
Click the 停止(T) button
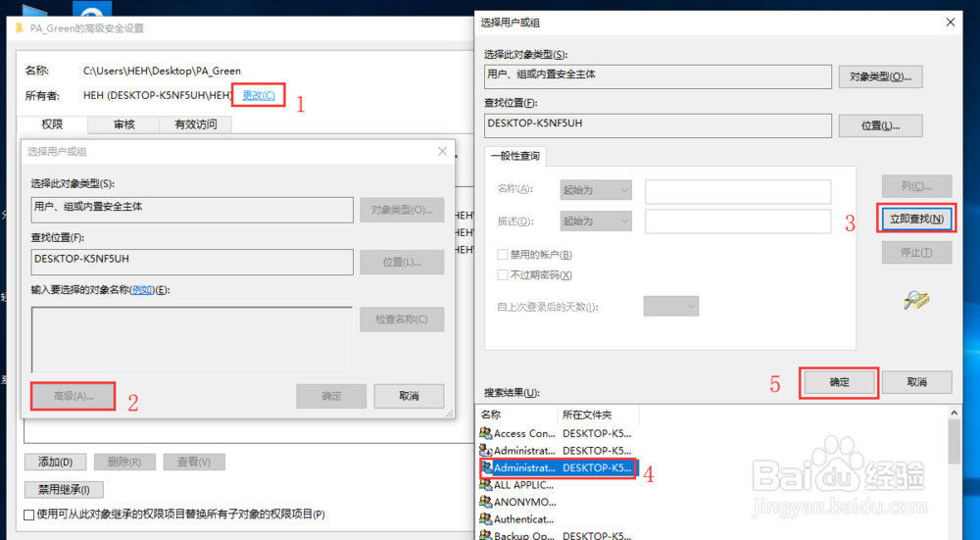click(x=917, y=253)
